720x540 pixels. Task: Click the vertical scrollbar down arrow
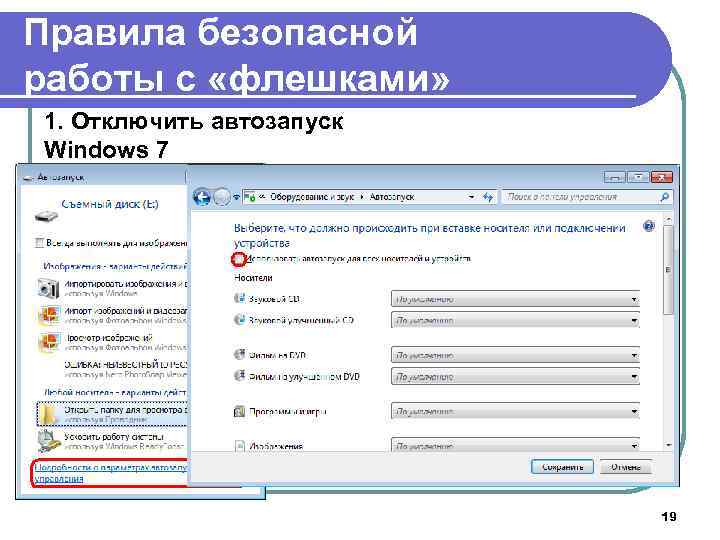point(668,445)
